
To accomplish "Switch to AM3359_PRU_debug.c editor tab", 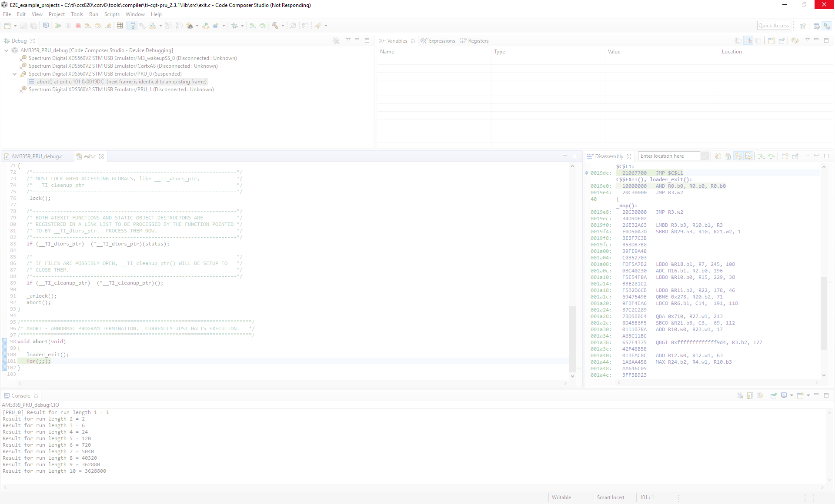I will click(37, 156).
